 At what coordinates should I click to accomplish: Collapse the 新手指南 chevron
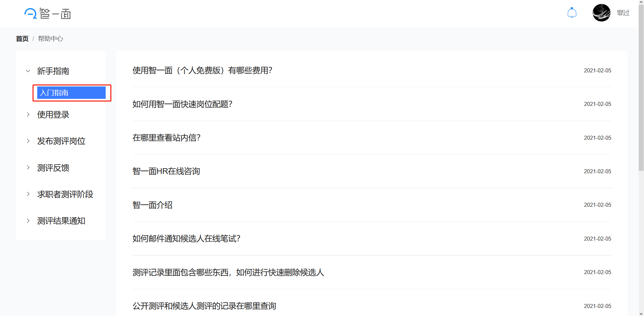tap(28, 71)
